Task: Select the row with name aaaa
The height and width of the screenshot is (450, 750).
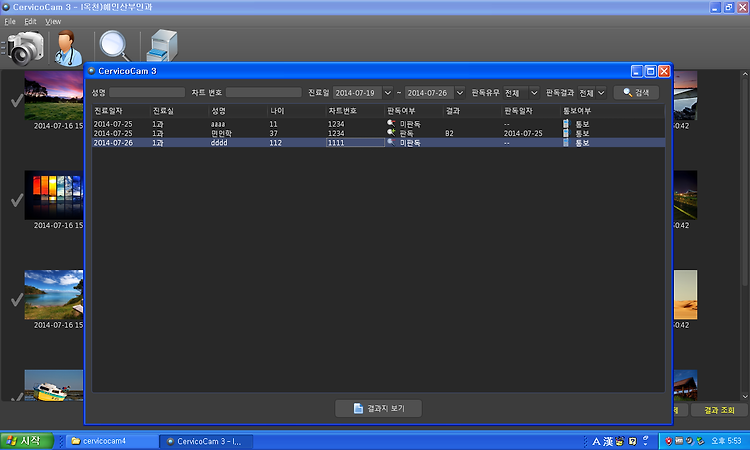Action: (x=378, y=124)
